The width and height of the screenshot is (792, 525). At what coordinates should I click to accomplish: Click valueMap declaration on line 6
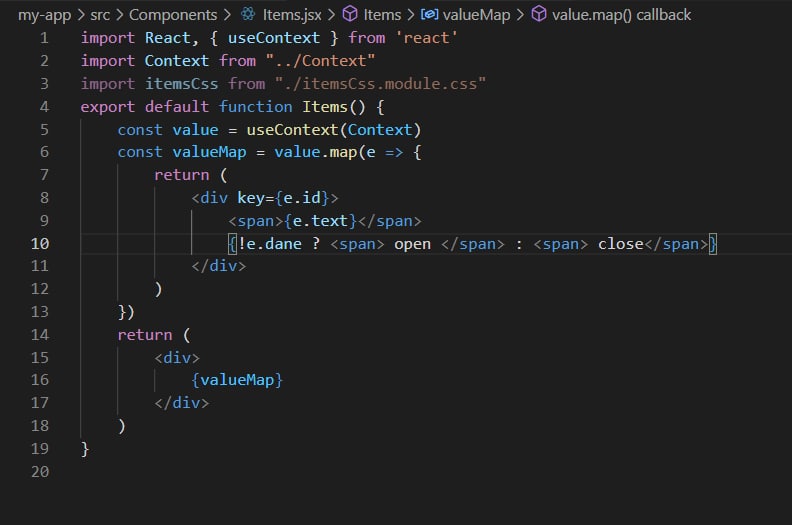[x=209, y=152]
